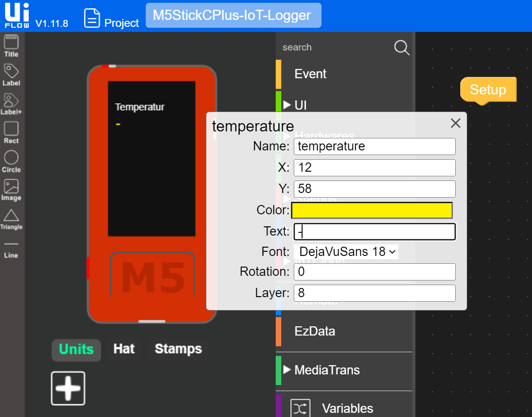Image resolution: width=532 pixels, height=417 pixels.
Task: Click the project name M5StickCPlus-IoT-Logger
Action: coord(234,15)
